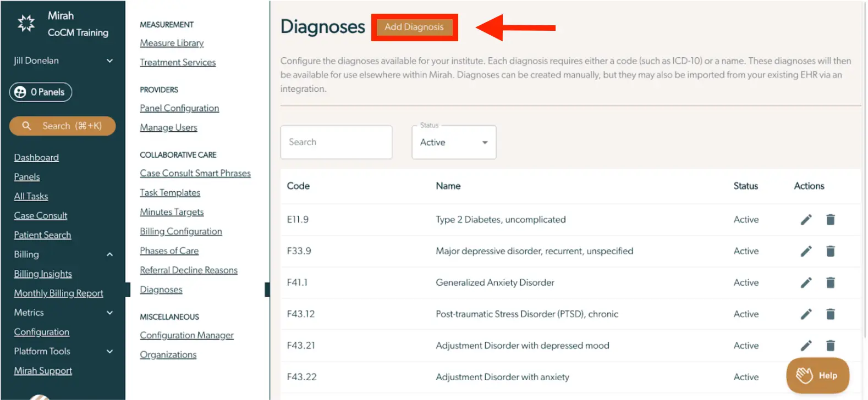Open the Status filter dropdown
Image resolution: width=868 pixels, height=400 pixels.
[x=453, y=142]
